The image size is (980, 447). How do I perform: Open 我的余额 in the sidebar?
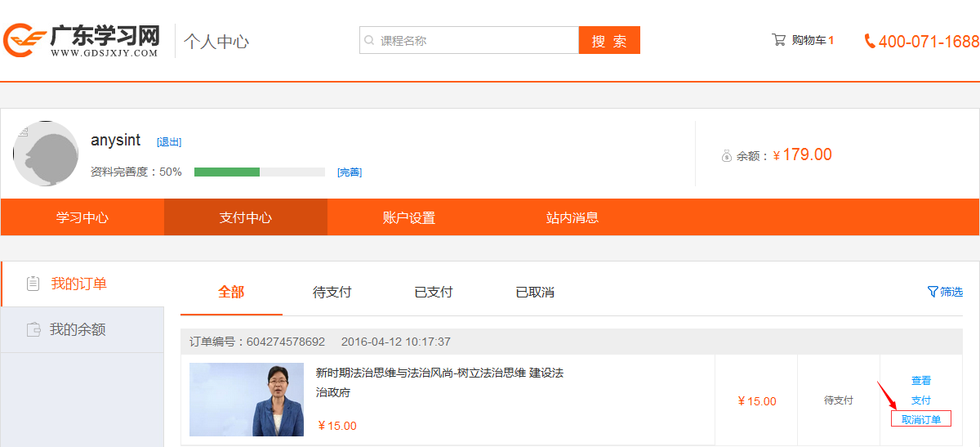78,329
